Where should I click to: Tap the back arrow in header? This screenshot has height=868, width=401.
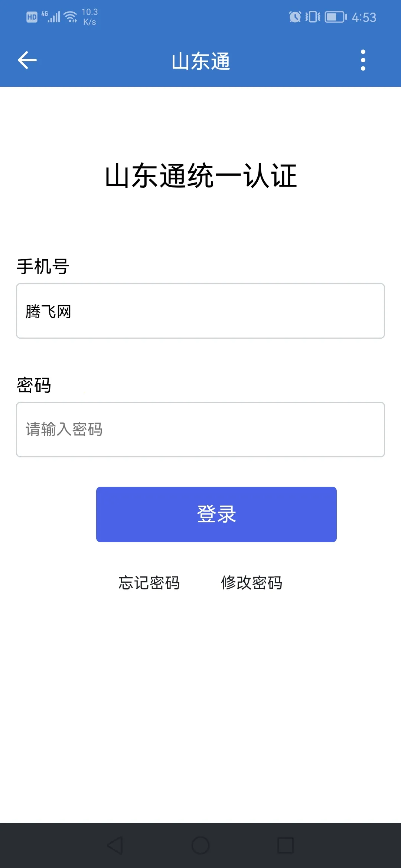click(27, 60)
